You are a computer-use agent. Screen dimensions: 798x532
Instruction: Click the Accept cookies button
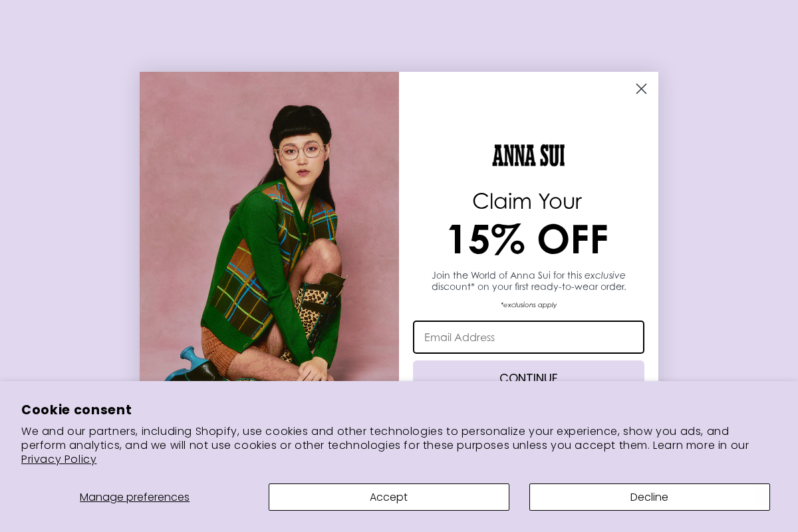coord(388,497)
